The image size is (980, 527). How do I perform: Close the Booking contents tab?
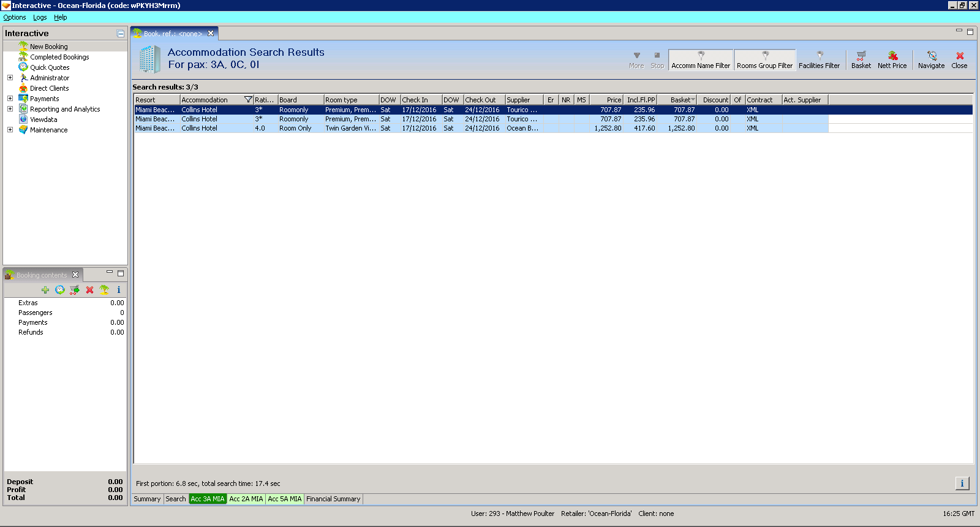point(75,275)
